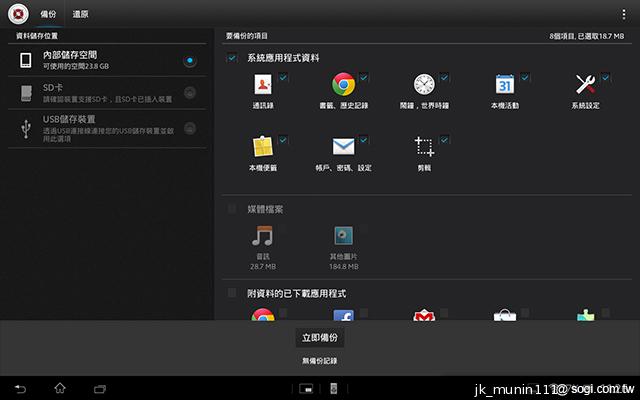Click the 無備份記錄 text
Viewport: 640px width, 400px height.
click(320, 361)
